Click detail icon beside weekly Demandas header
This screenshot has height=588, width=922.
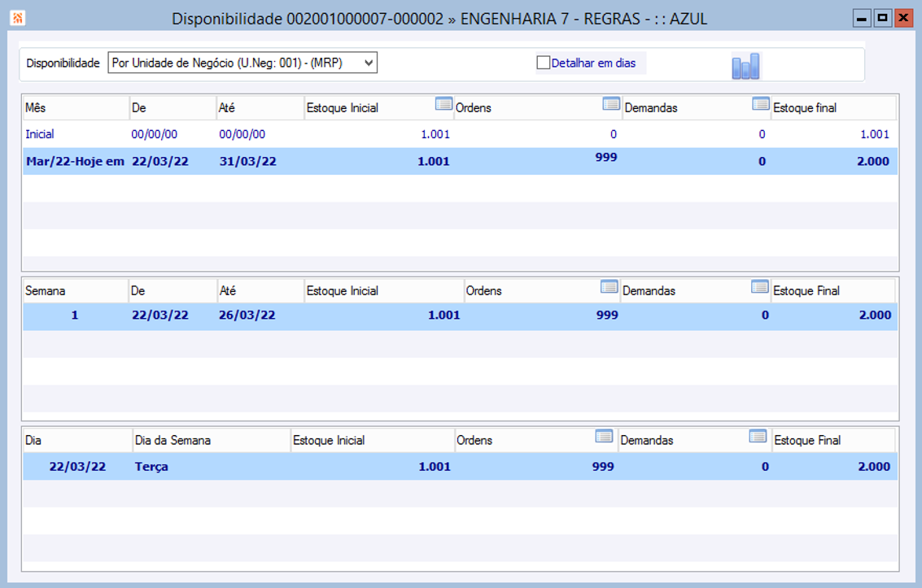pos(759,286)
